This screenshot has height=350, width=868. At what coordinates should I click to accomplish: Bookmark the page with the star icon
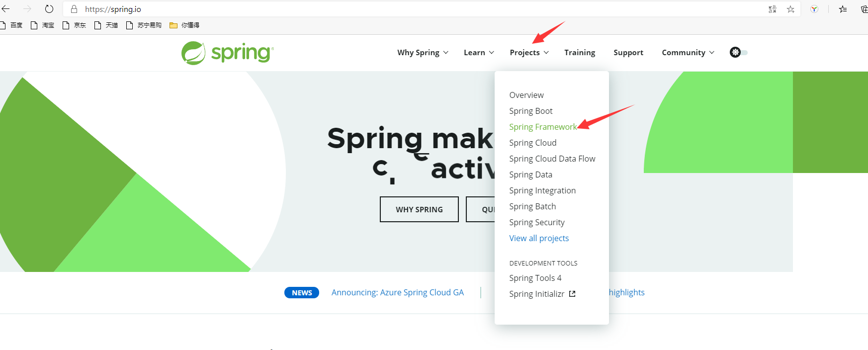click(790, 9)
